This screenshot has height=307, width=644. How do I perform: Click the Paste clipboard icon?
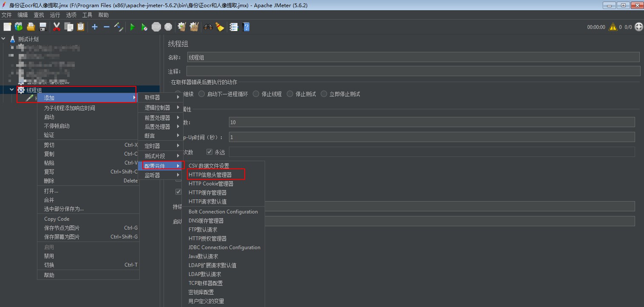click(x=81, y=27)
